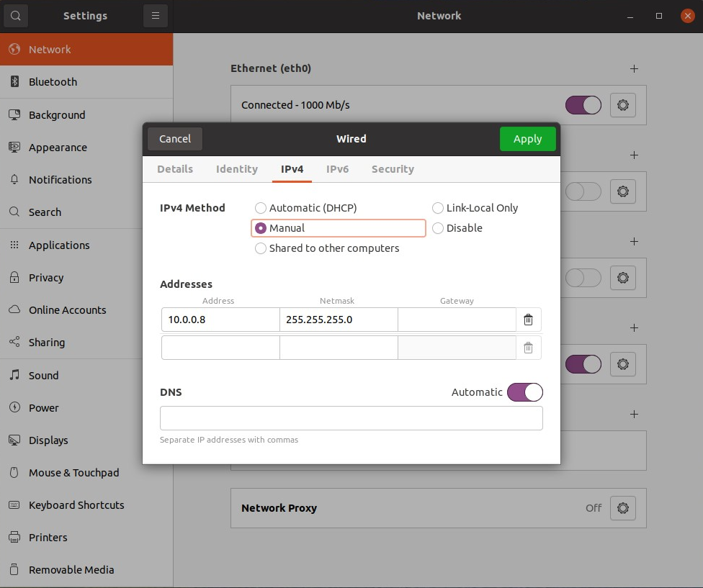Open Keyboard Shortcuts settings panel
Image resolution: width=703 pixels, height=588 pixels.
[86, 505]
